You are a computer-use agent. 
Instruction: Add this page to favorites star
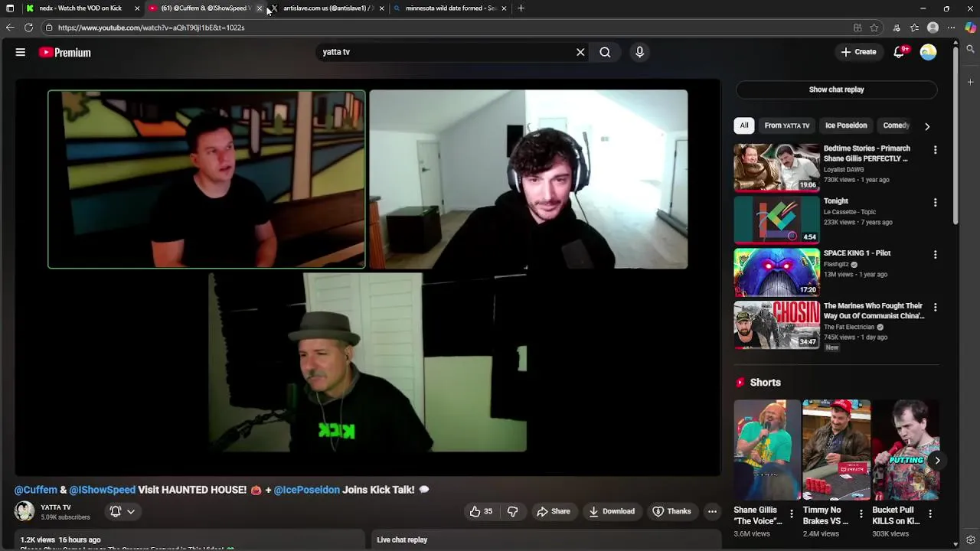pos(874,28)
